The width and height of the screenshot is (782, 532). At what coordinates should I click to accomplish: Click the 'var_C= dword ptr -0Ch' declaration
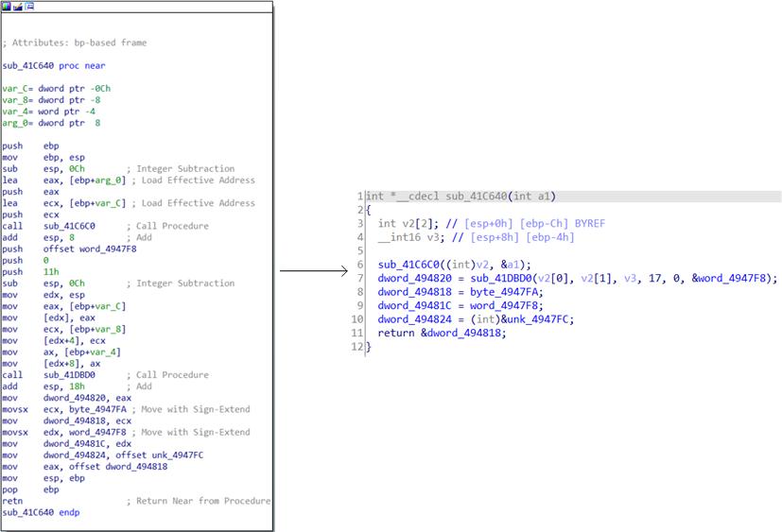point(57,89)
